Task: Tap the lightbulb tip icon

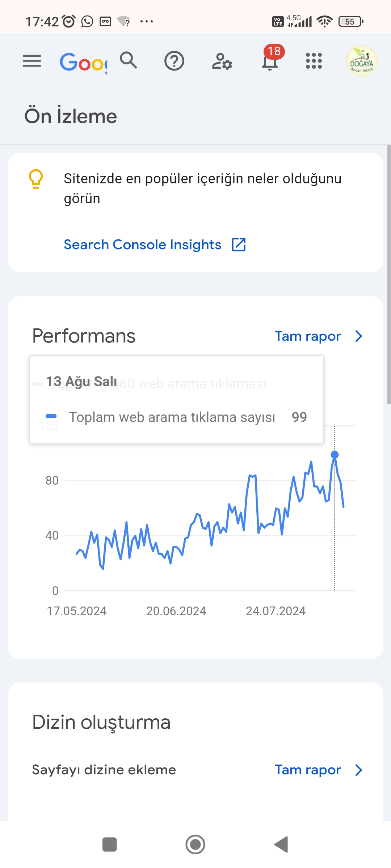Action: 36,179
